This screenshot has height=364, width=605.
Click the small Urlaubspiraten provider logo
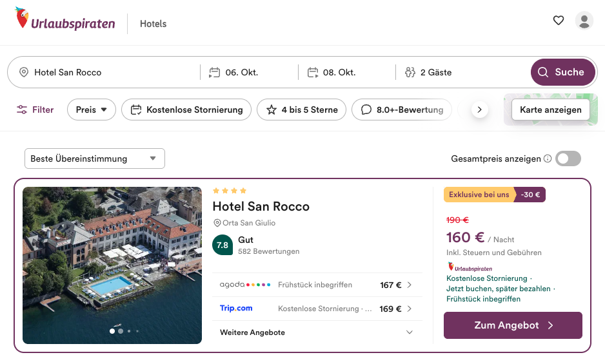click(470, 267)
